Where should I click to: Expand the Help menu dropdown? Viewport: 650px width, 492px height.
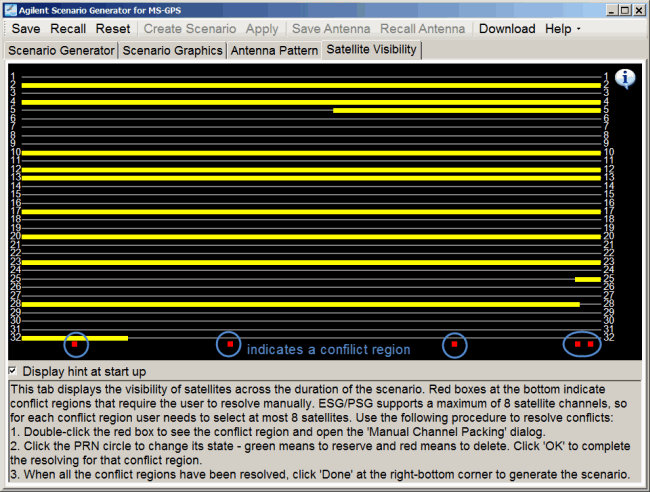coord(563,29)
